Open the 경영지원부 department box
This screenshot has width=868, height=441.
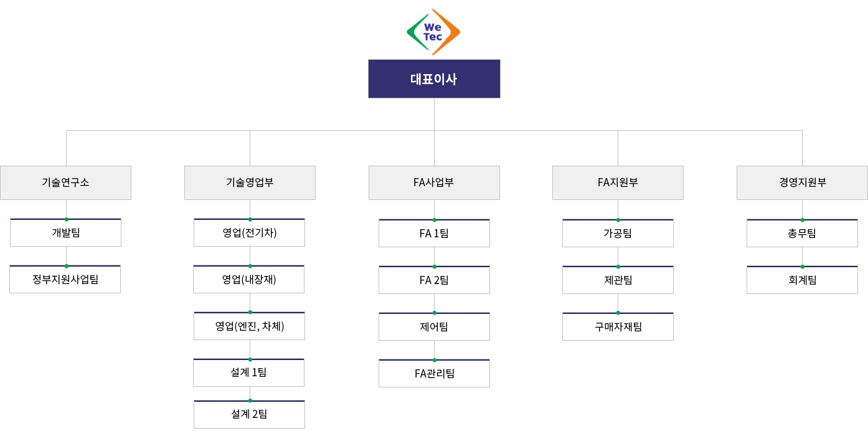click(802, 183)
